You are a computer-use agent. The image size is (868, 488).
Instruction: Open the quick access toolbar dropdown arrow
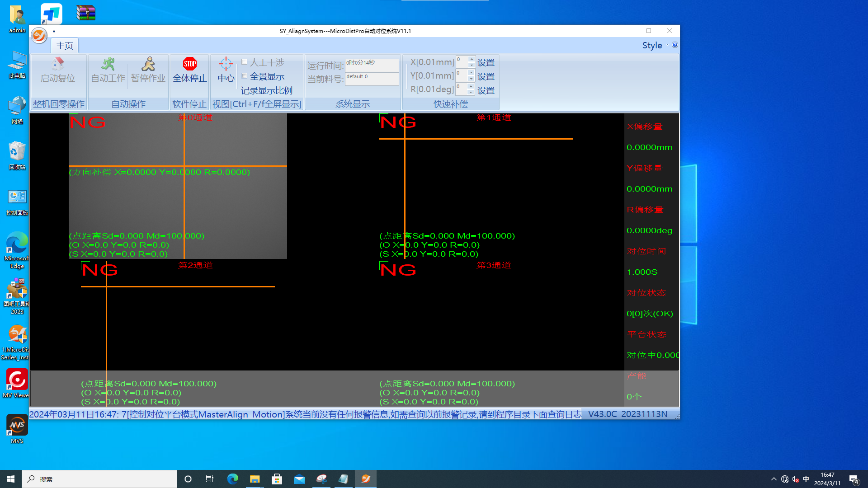pyautogui.click(x=54, y=31)
